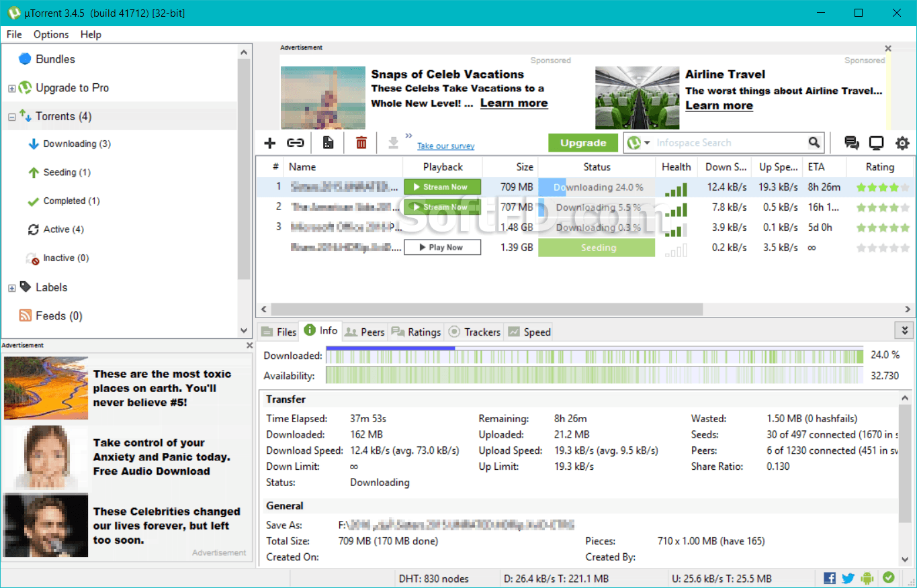Viewport: 917px width, 588px height.
Task: Click the toxic places ad thumbnail
Action: pyautogui.click(x=46, y=388)
